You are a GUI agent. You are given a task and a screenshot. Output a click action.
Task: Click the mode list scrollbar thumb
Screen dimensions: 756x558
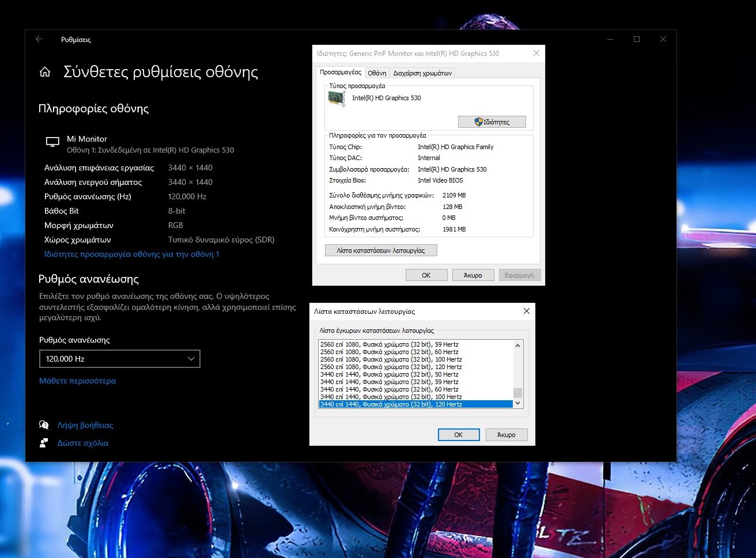tap(517, 393)
